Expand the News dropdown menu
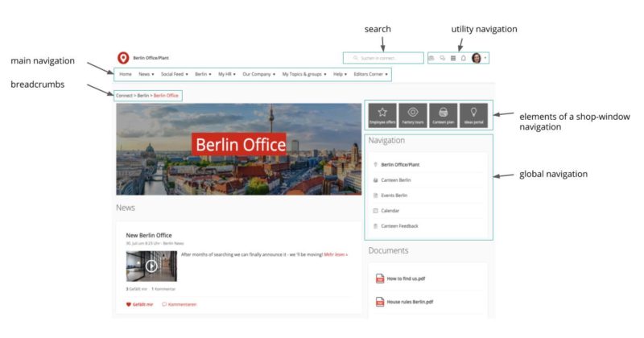 point(146,74)
